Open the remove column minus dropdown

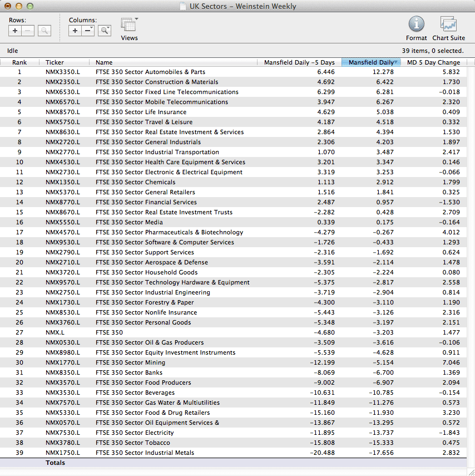click(88, 31)
